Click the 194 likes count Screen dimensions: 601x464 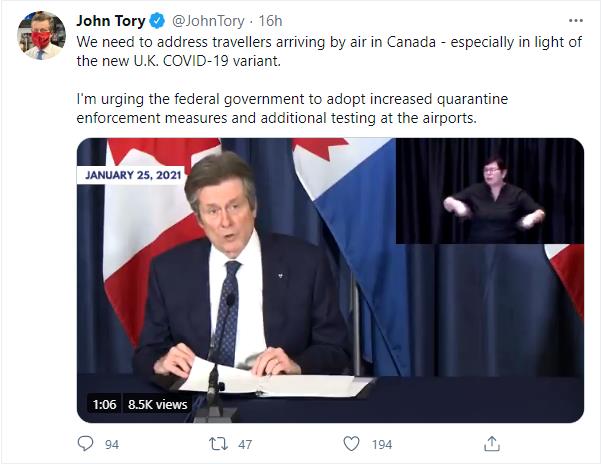[x=382, y=443]
